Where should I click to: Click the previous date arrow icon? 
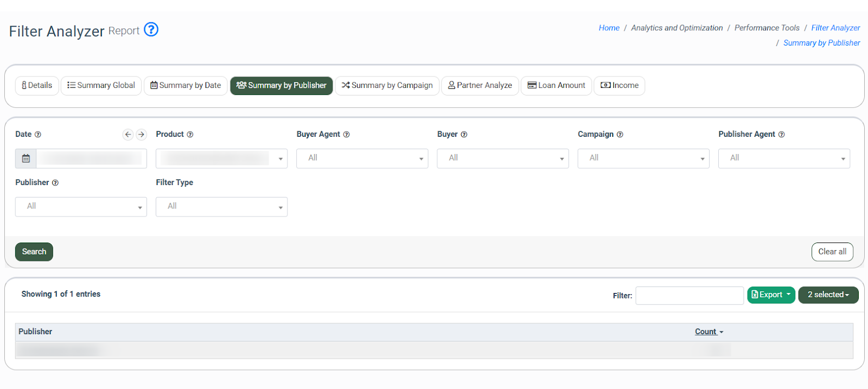[x=128, y=135]
